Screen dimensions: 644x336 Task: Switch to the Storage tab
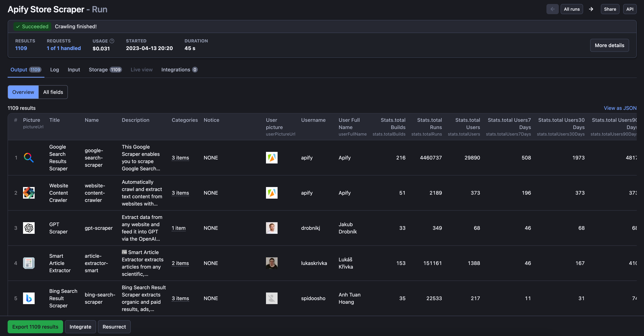(105, 70)
